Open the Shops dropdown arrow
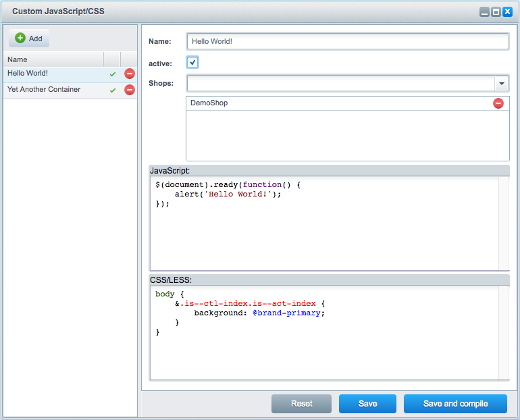520x420 pixels. (502, 83)
